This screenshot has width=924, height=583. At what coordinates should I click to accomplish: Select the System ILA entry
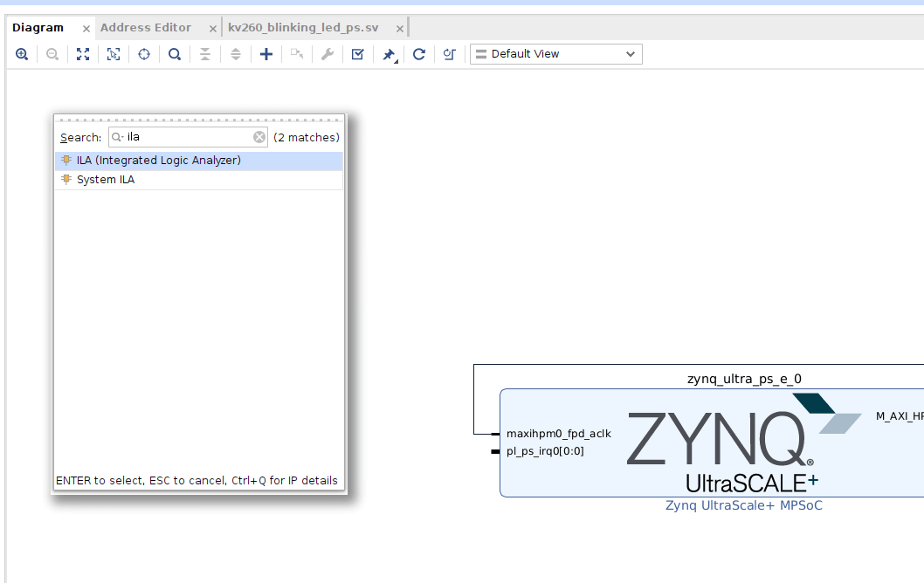coord(199,180)
